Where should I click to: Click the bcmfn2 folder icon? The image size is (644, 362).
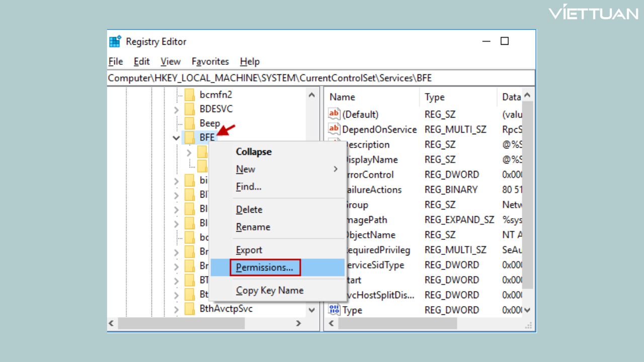coord(190,95)
